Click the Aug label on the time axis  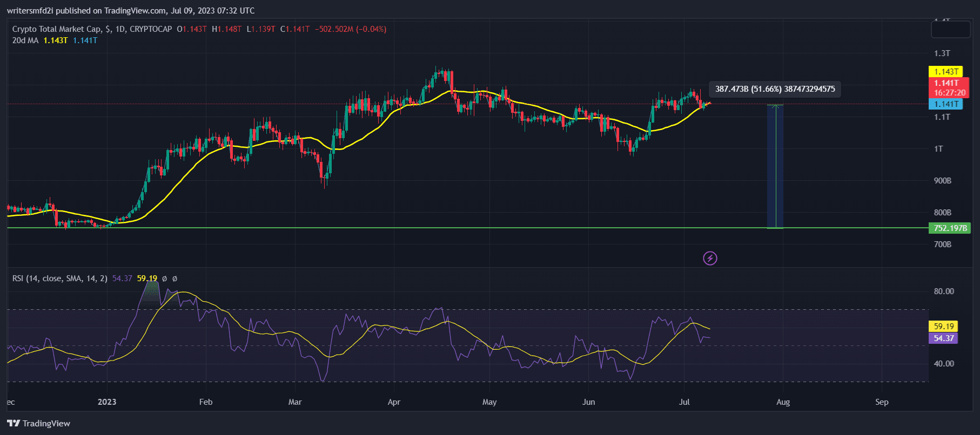point(783,402)
